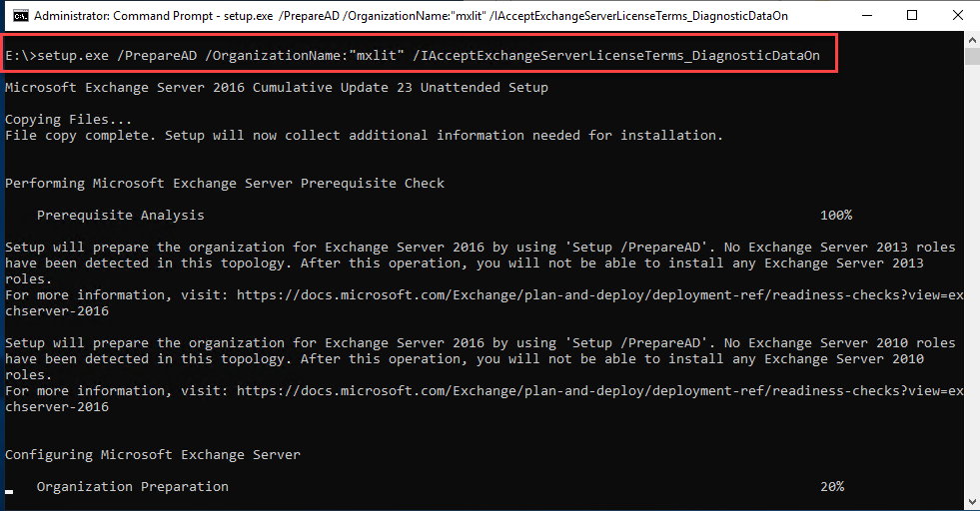980x511 pixels.
Task: Click the /IAcceptExchangeServerLicenseTerms_DiagnosticDataOn switch in the console
Action: (615, 56)
